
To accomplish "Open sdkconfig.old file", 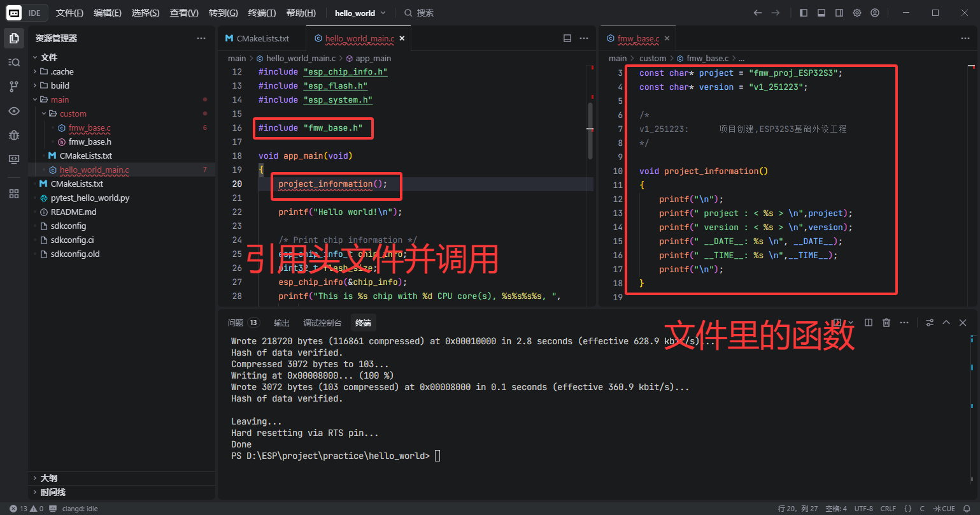I will (75, 254).
